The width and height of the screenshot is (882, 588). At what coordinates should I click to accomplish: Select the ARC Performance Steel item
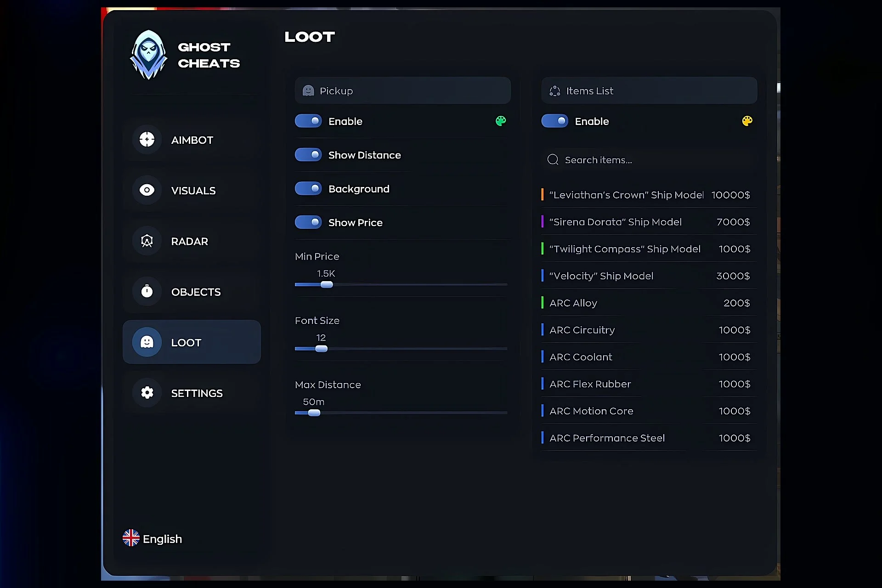(x=649, y=438)
